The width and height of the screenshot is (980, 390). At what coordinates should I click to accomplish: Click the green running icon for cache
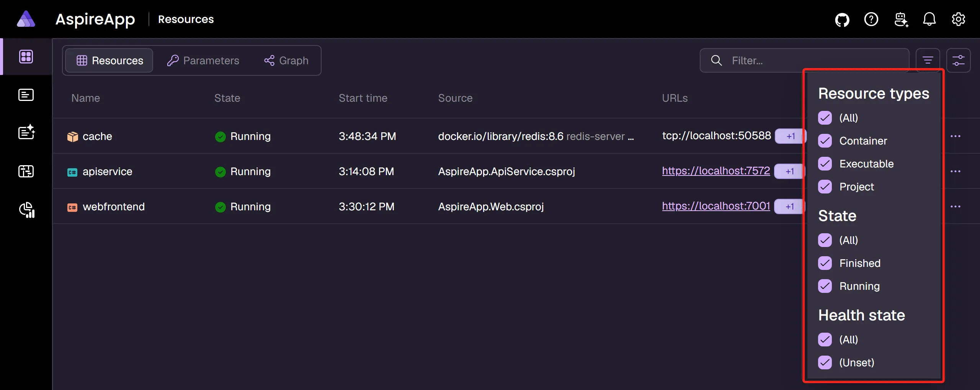point(220,136)
